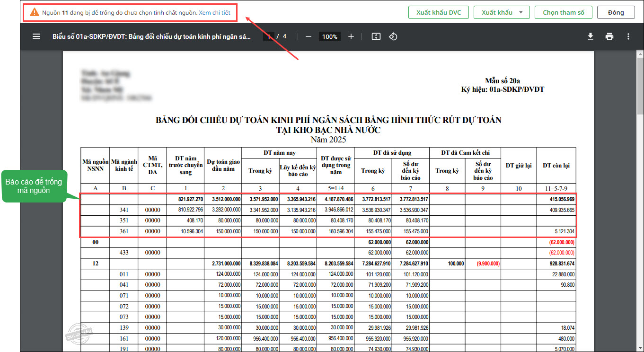Rotate the document with the rotate icon
The image size is (644, 352).
tap(393, 36)
